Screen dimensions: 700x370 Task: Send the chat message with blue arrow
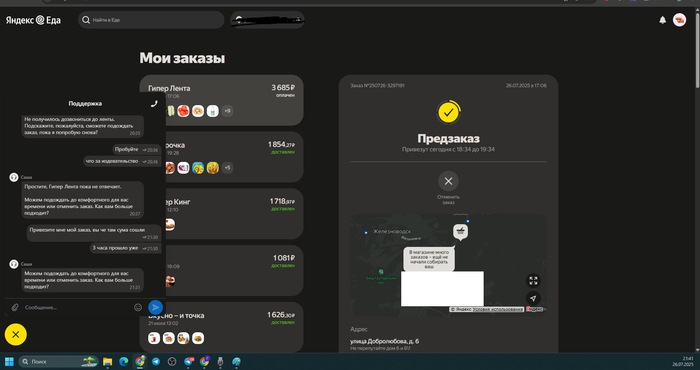coord(155,307)
